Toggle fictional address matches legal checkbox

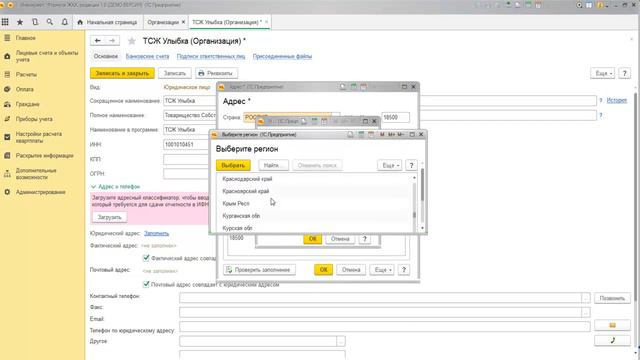(146, 258)
